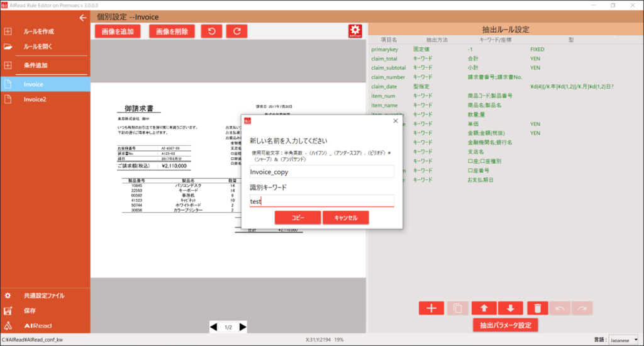This screenshot has width=644, height=346.
Task: Select the claim_subtotal rule row
Action: (506, 68)
